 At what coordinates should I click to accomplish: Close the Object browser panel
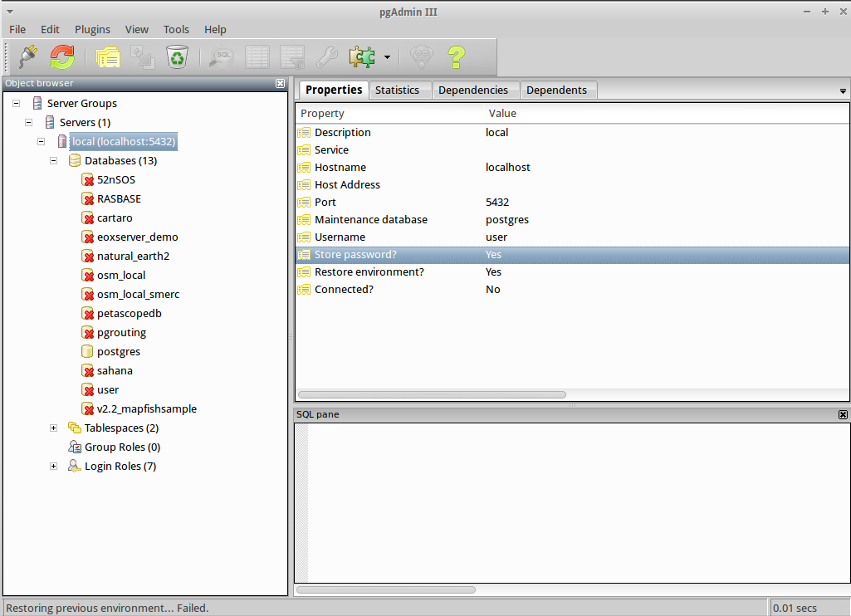280,83
